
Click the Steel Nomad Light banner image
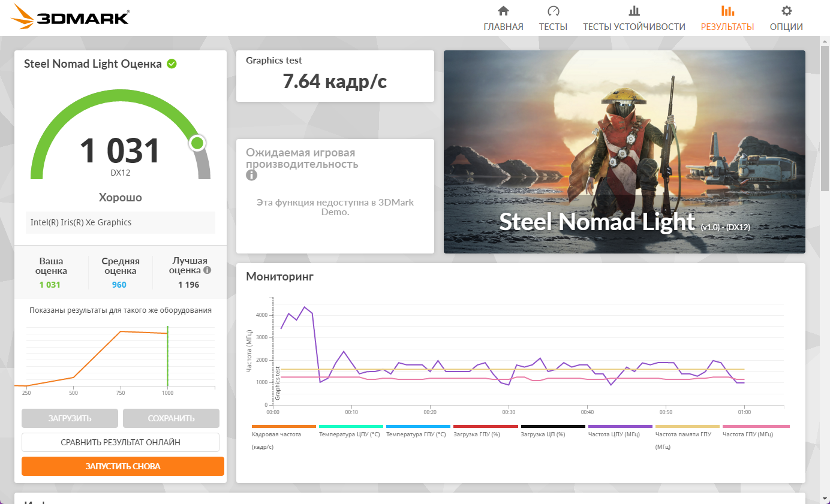point(624,152)
